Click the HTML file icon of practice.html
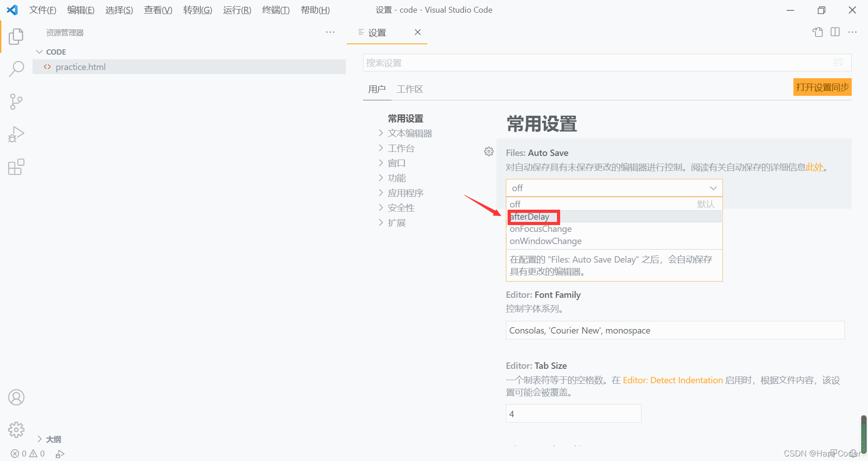The image size is (868, 461). coord(47,67)
